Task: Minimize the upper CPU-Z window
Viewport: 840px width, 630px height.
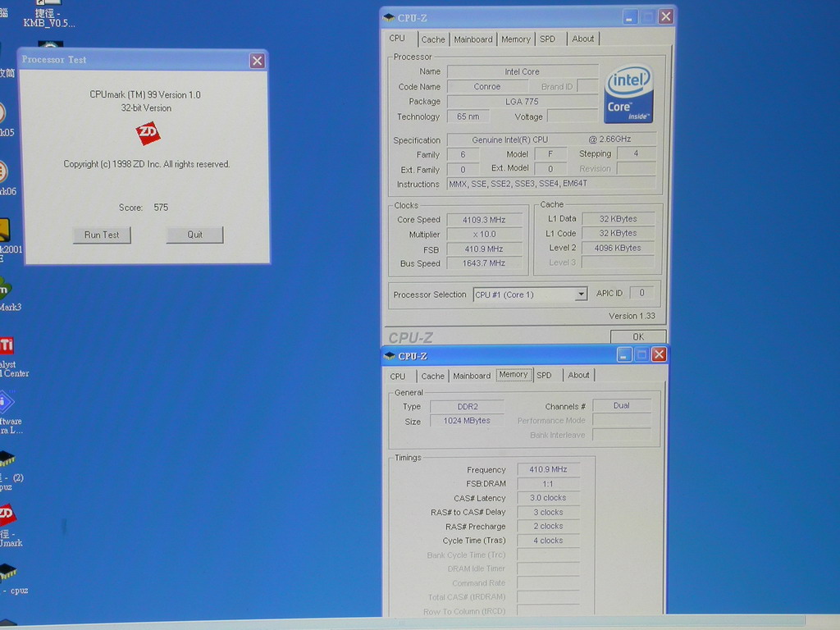Action: [x=629, y=17]
